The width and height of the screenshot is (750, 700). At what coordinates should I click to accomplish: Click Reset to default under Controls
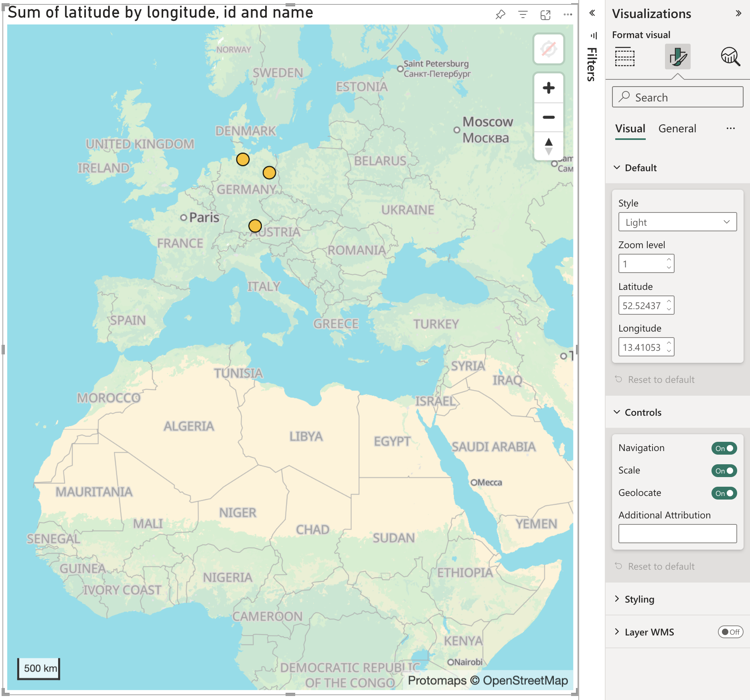pyautogui.click(x=661, y=566)
